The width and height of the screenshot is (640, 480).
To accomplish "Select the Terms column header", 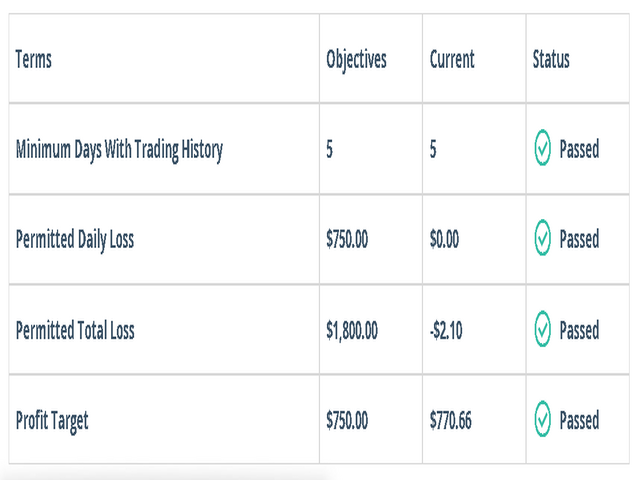I will [x=33, y=59].
